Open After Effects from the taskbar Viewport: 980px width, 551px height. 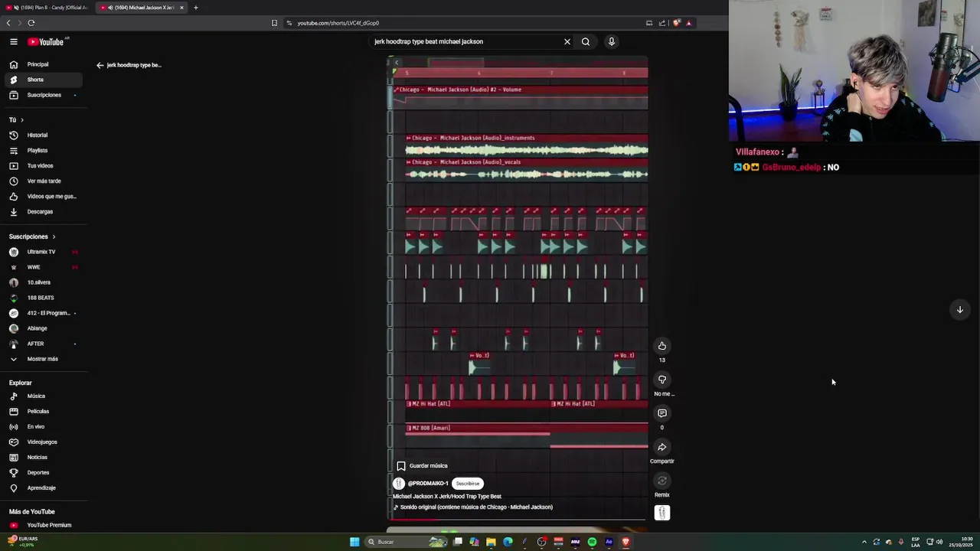tap(609, 542)
